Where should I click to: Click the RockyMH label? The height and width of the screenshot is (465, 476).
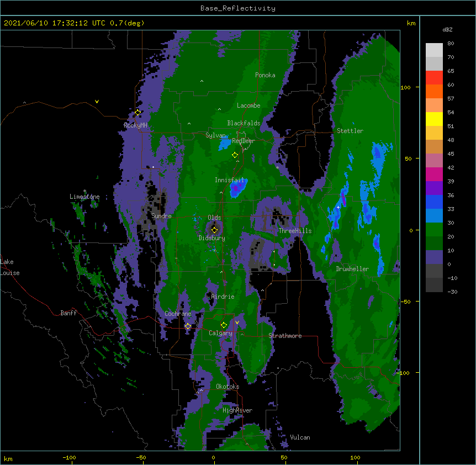135,125
